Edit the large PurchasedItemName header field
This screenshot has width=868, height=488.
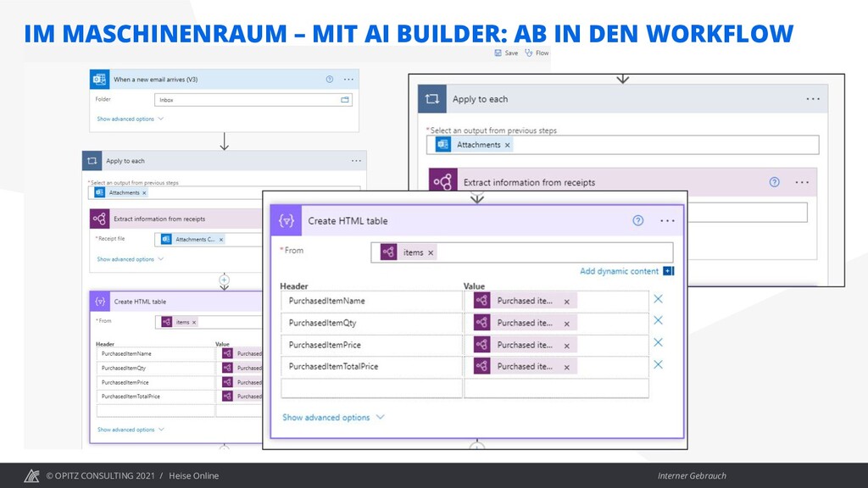tap(371, 301)
